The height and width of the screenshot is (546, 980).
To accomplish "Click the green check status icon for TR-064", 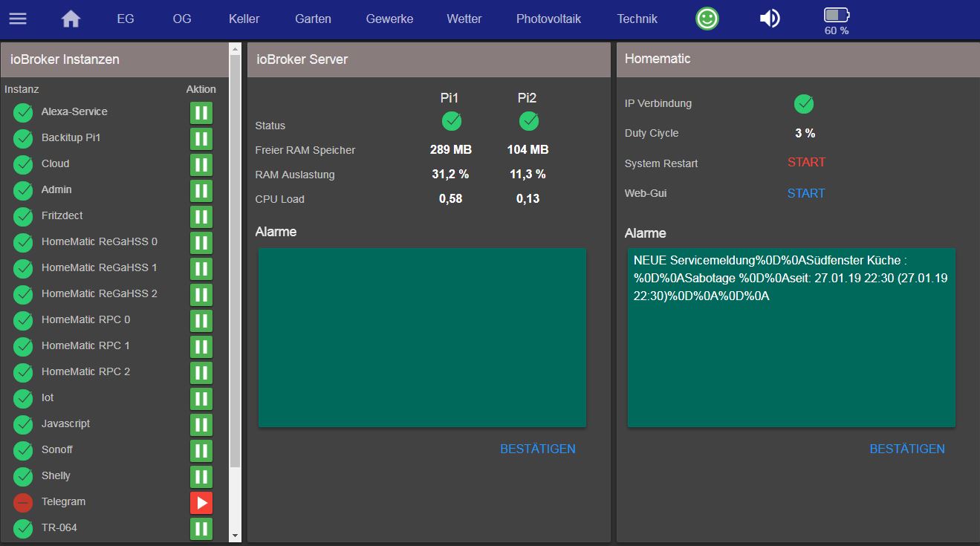I will coord(23,529).
